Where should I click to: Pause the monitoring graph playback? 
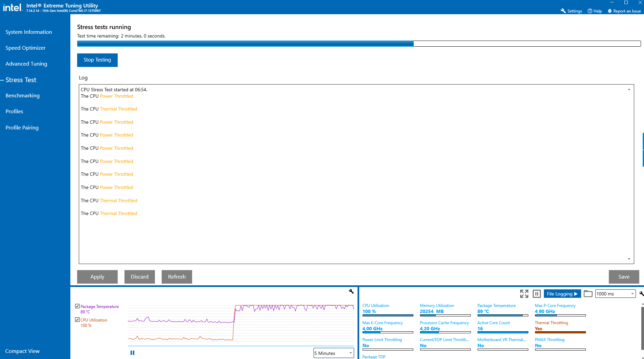click(132, 353)
